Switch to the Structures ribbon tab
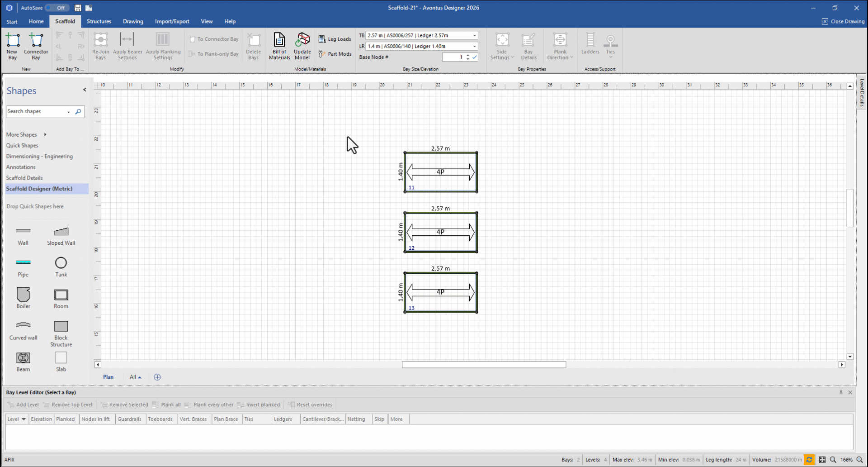Viewport: 868px width, 467px height. (99, 21)
